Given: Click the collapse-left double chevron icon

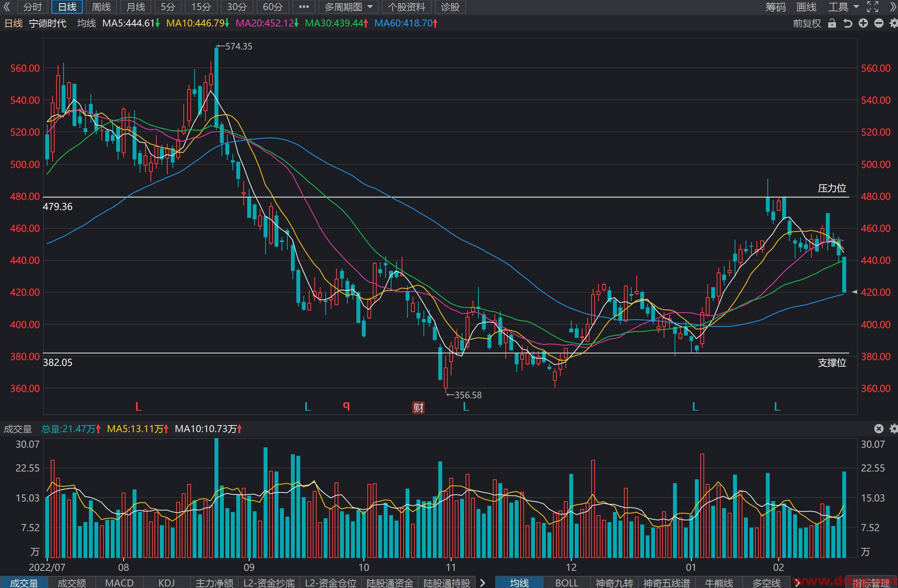Looking at the screenshot, I should pyautogui.click(x=7, y=7).
